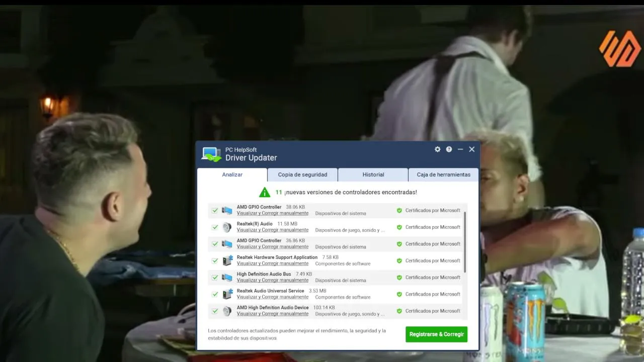This screenshot has width=644, height=362.
Task: Click "Componentes de software" in Realtek Audio Universal Service row
Action: 343,297
